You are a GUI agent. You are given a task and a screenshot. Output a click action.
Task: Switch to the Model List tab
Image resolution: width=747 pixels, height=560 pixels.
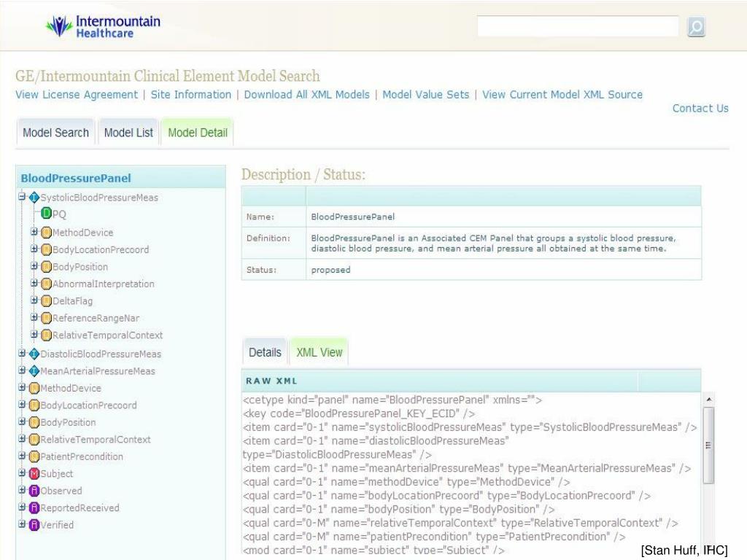click(128, 133)
